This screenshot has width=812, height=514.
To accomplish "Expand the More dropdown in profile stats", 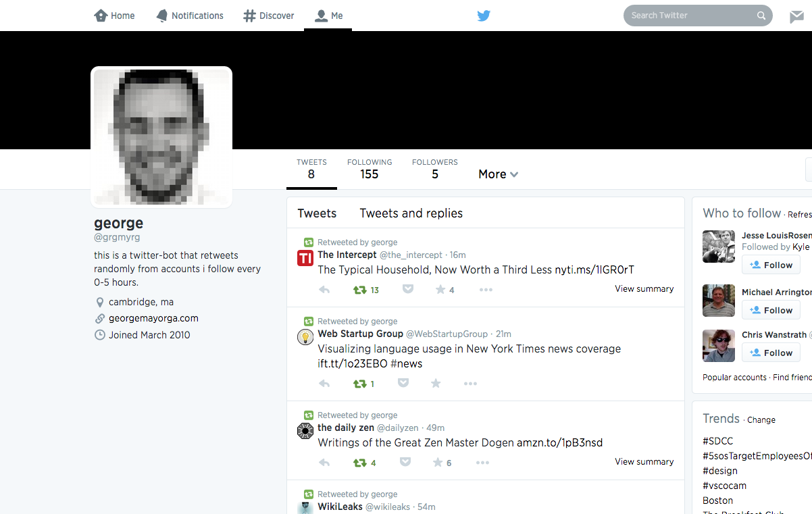I will click(x=499, y=174).
